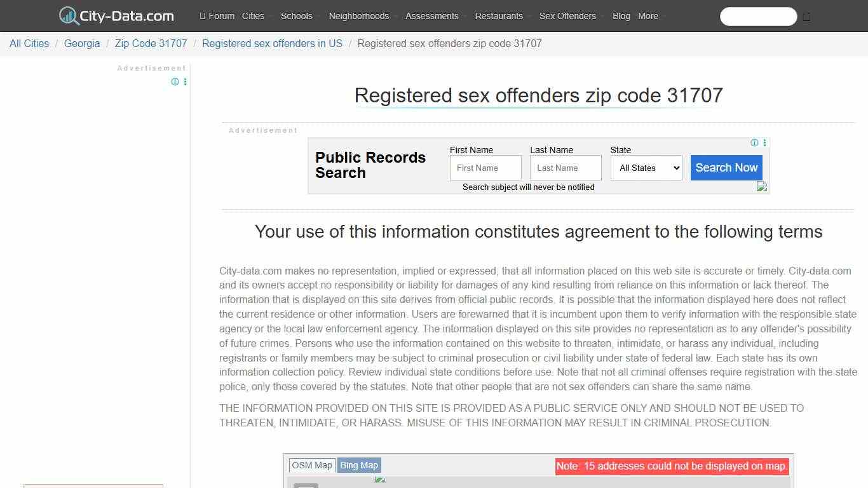This screenshot has width=868, height=488.
Task: Click the Zip Code 31707 breadcrumb link
Action: click(x=151, y=43)
